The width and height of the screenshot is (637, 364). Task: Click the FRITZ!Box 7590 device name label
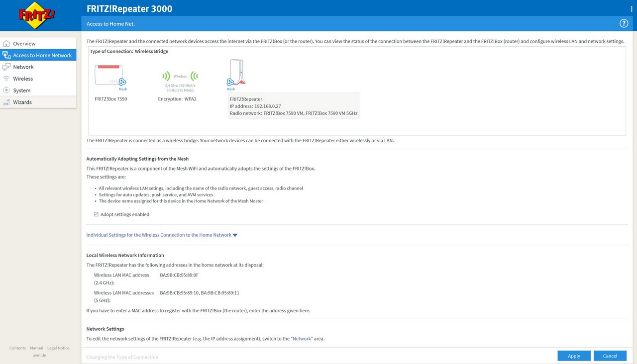111,99
